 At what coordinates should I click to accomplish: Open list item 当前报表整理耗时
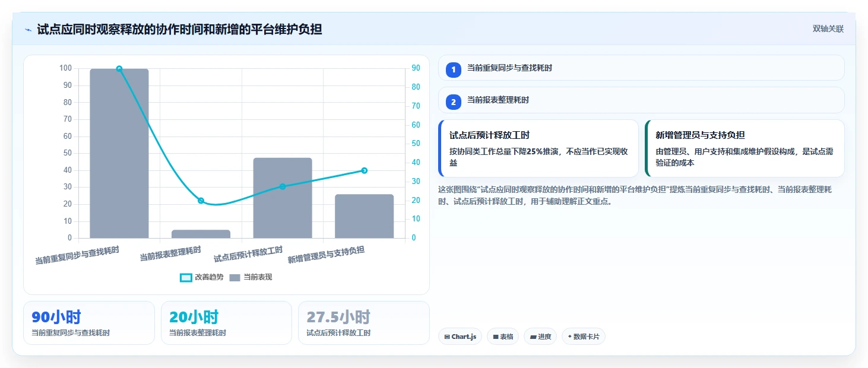coord(641,100)
